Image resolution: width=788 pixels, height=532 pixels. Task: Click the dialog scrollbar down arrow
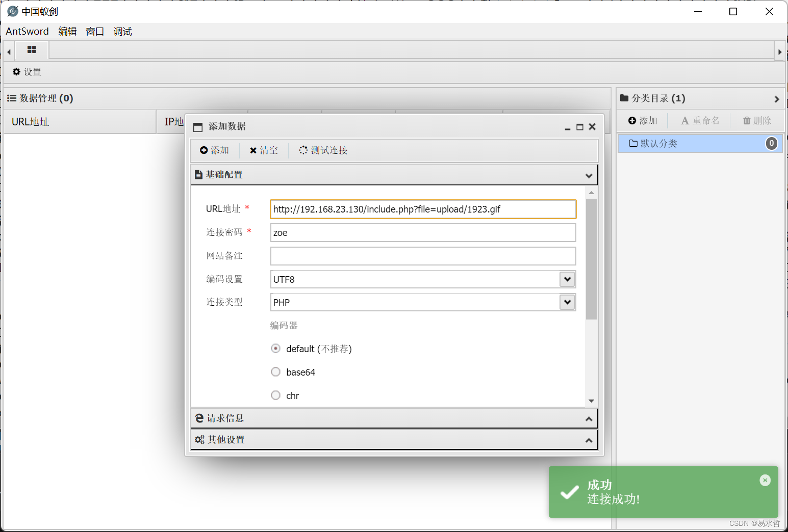click(591, 401)
